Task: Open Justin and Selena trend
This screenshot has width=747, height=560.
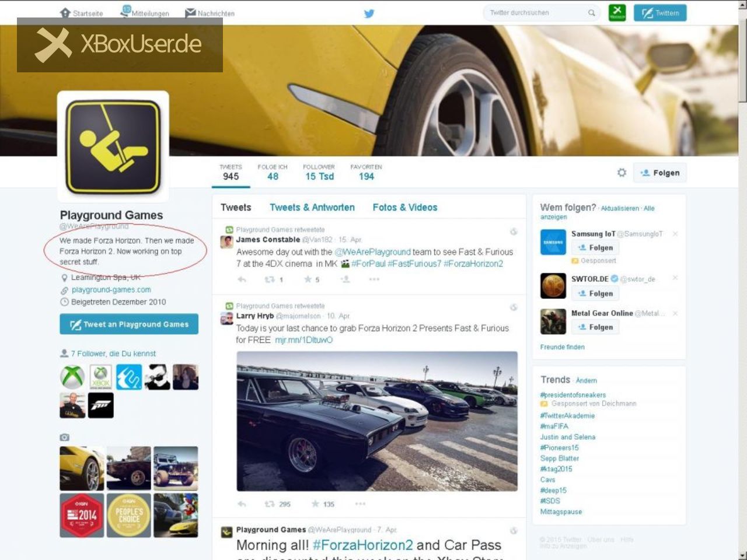Action: (567, 437)
